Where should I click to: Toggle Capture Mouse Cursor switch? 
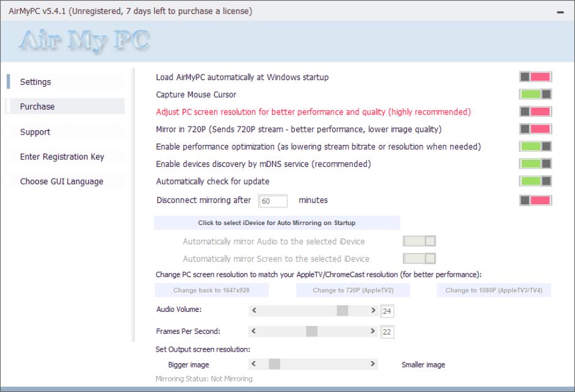click(535, 94)
